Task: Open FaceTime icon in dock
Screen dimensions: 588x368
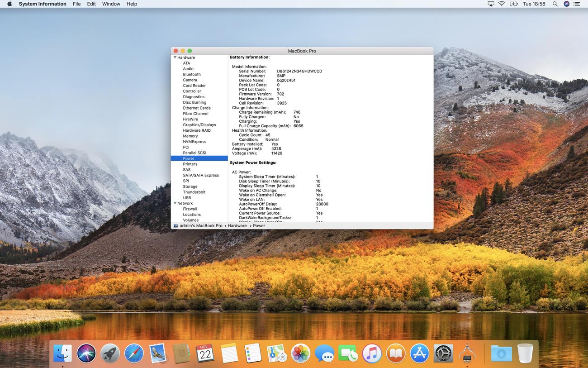Action: [348, 353]
